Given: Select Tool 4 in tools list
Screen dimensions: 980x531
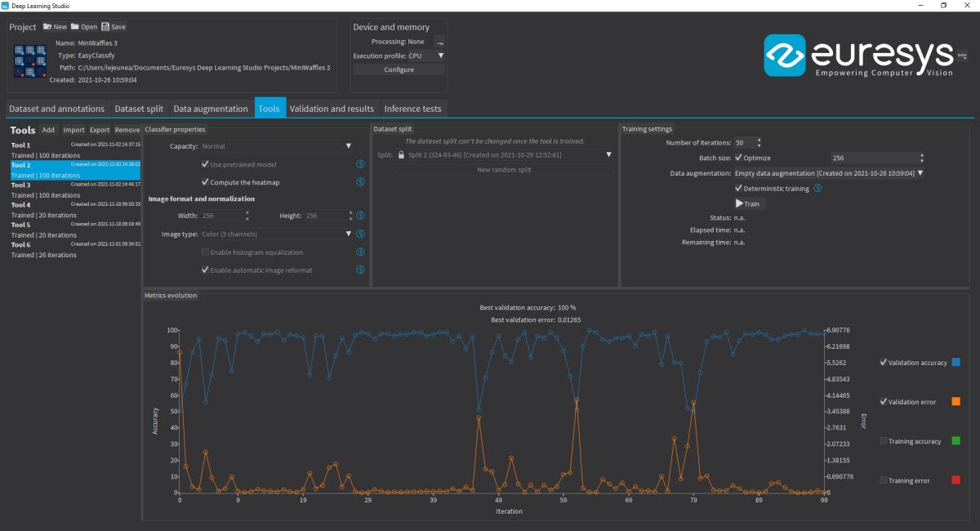Looking at the screenshot, I should [75, 210].
